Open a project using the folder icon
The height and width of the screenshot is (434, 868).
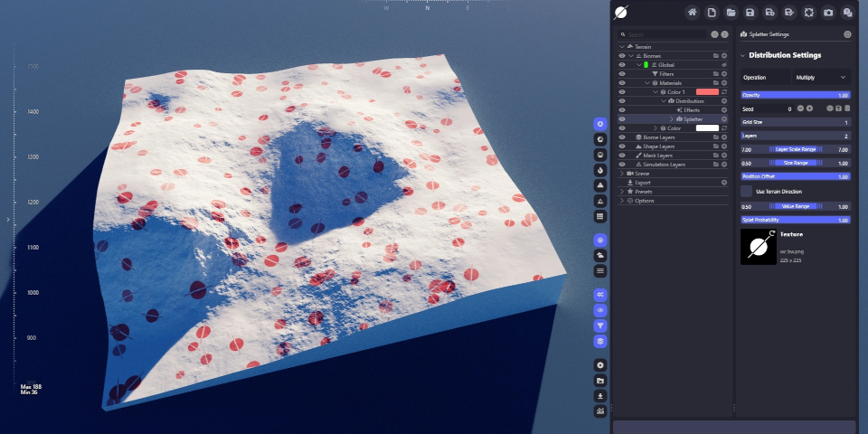(731, 13)
